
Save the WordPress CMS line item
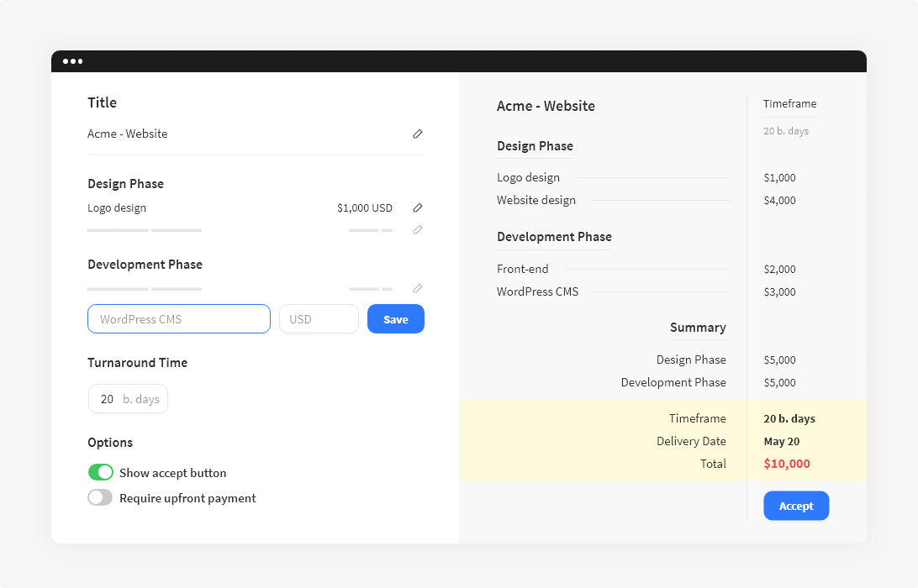point(395,318)
